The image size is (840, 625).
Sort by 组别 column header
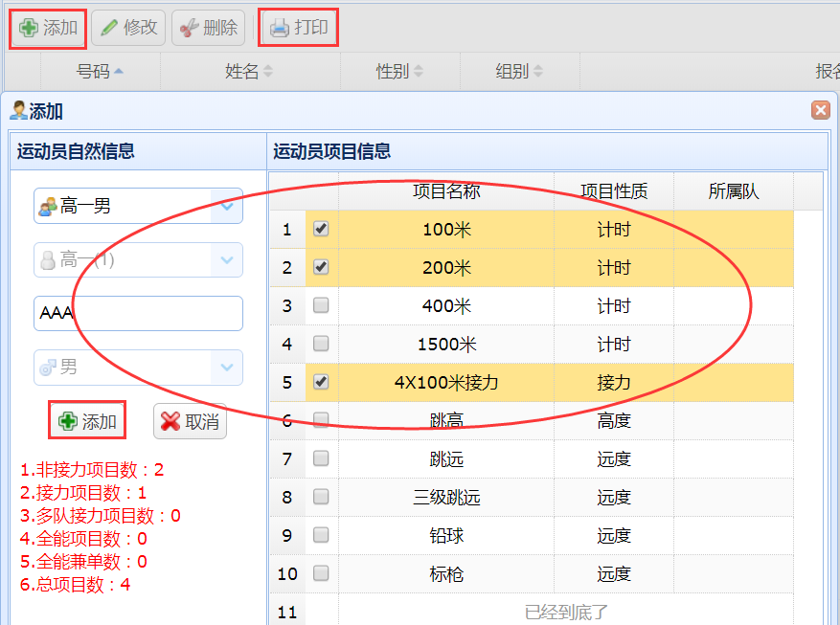pyautogui.click(x=519, y=71)
